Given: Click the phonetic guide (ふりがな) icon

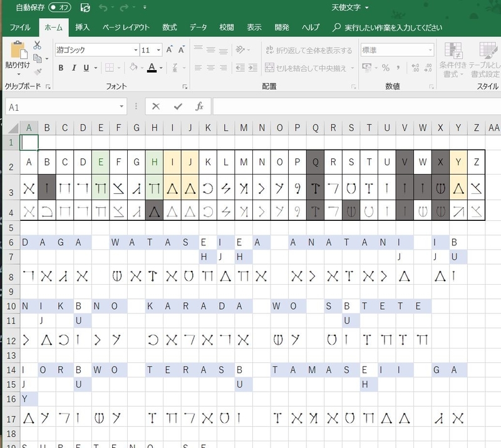Looking at the screenshot, I should pos(175,68).
